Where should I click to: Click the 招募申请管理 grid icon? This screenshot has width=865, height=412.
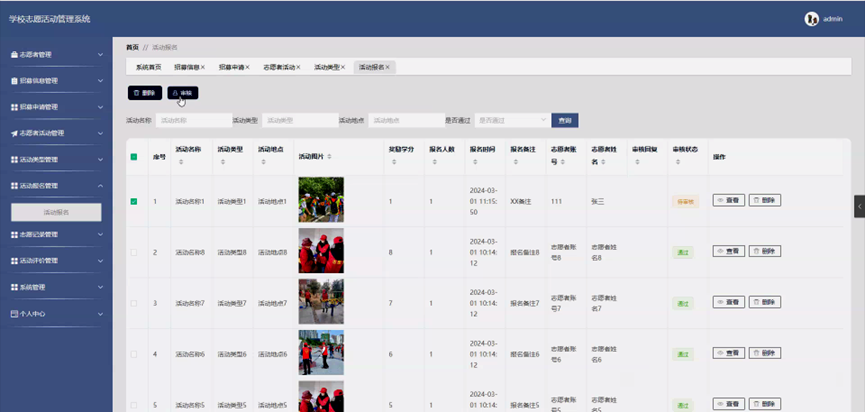14,107
